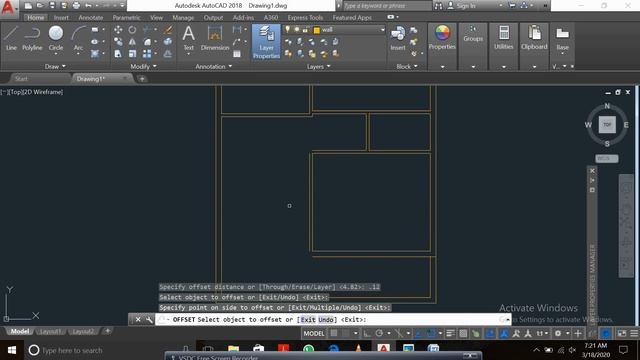Toggle MODEL space button in status bar

[313, 333]
